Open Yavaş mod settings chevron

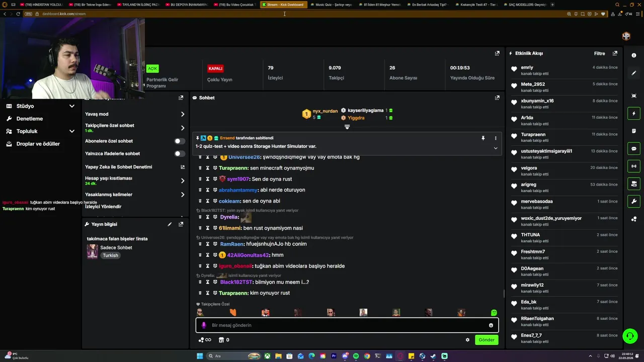183,114
